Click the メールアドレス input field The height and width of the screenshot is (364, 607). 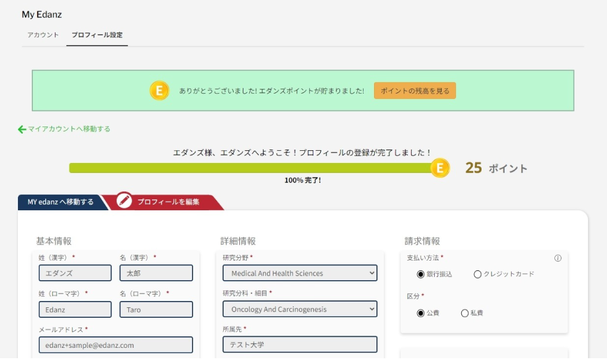click(x=116, y=345)
